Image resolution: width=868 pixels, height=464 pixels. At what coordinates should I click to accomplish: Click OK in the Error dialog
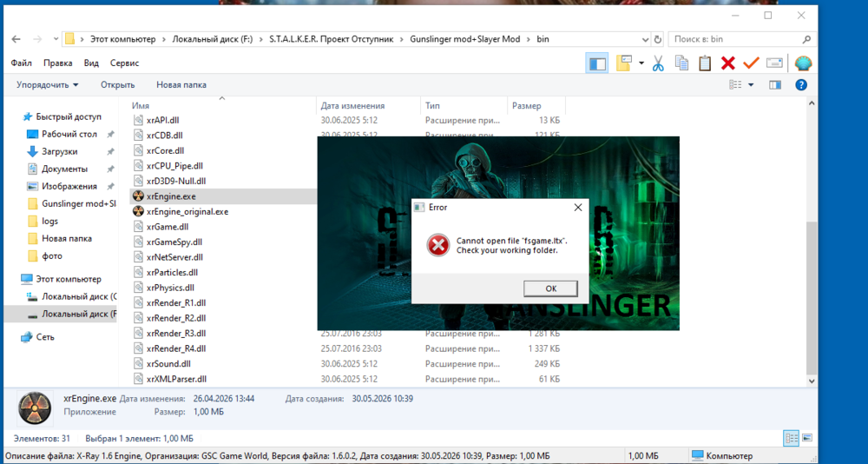tap(550, 288)
